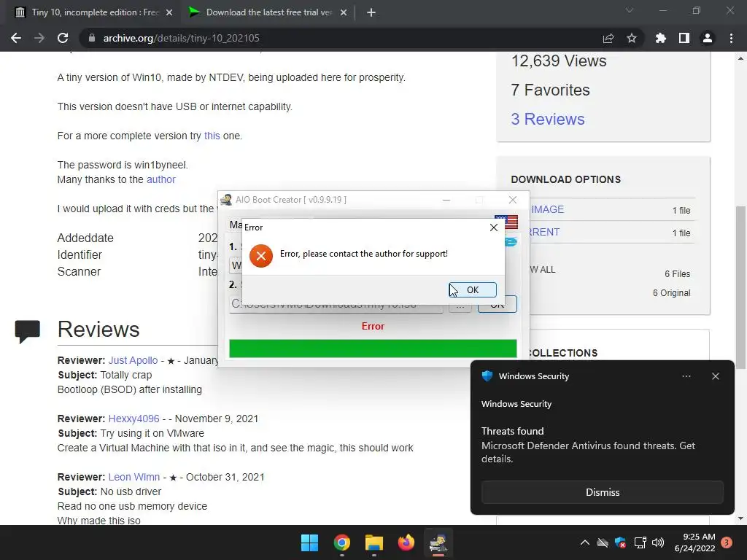Open reviewer Hexxy4096 profile
Screen dimensions: 747x560
(134, 419)
